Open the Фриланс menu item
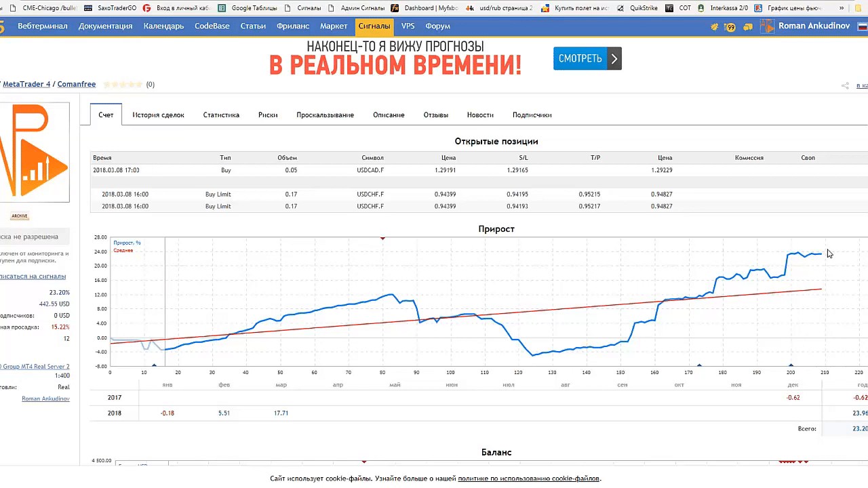This screenshot has width=868, height=488. [x=293, y=26]
